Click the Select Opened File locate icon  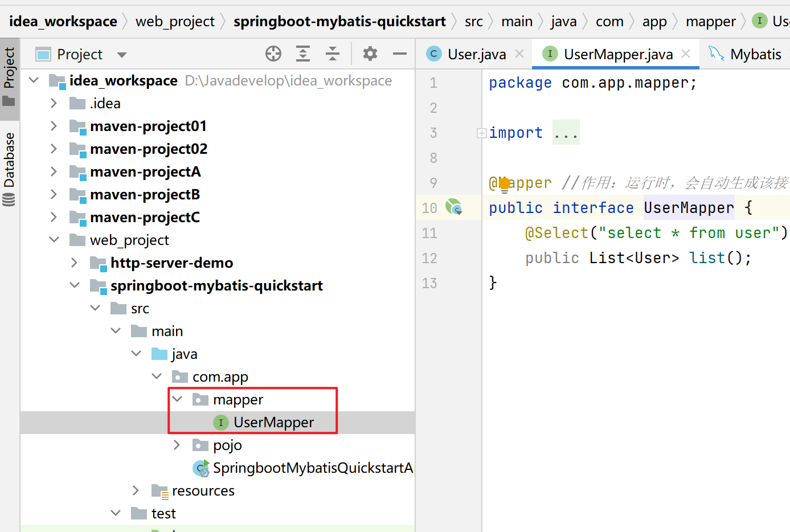pos(273,54)
